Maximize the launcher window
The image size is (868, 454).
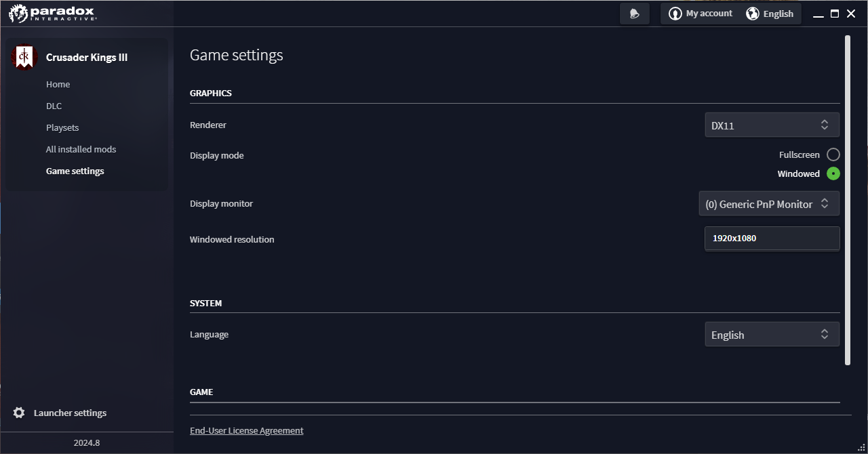835,14
